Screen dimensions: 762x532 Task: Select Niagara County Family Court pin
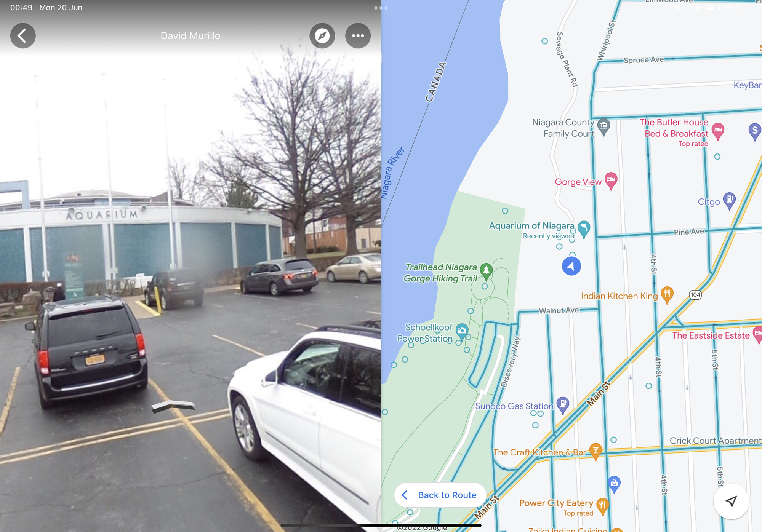[604, 127]
